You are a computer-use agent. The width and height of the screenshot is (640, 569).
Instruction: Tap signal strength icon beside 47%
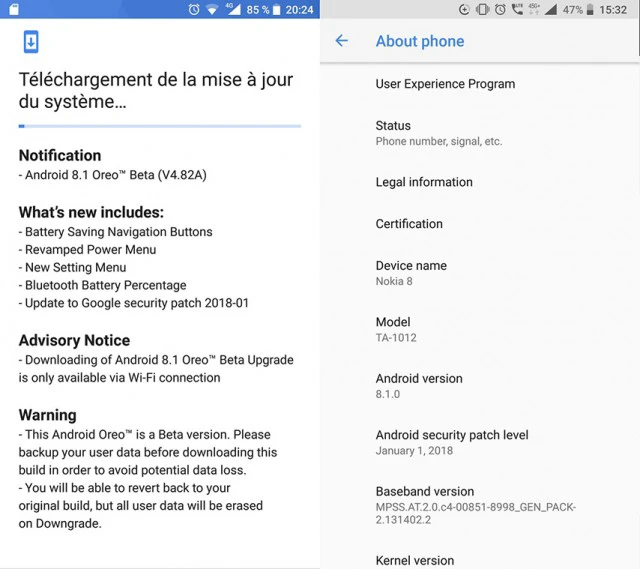[551, 9]
